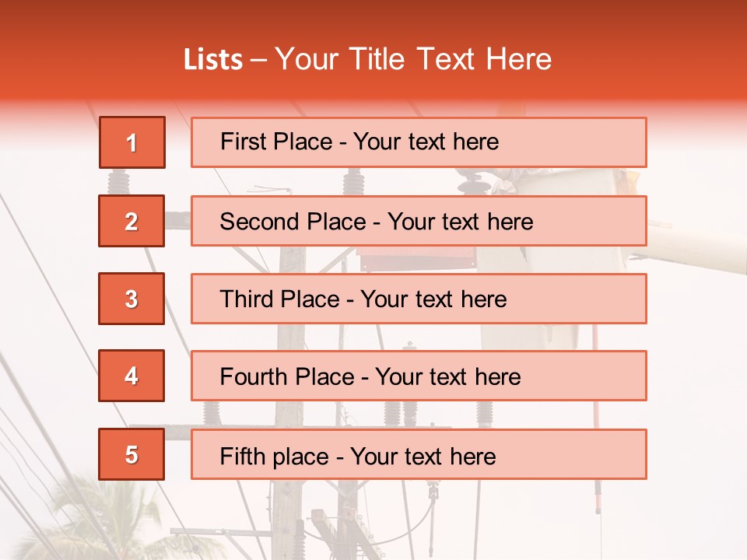Click the number 1 box

pyautogui.click(x=132, y=142)
